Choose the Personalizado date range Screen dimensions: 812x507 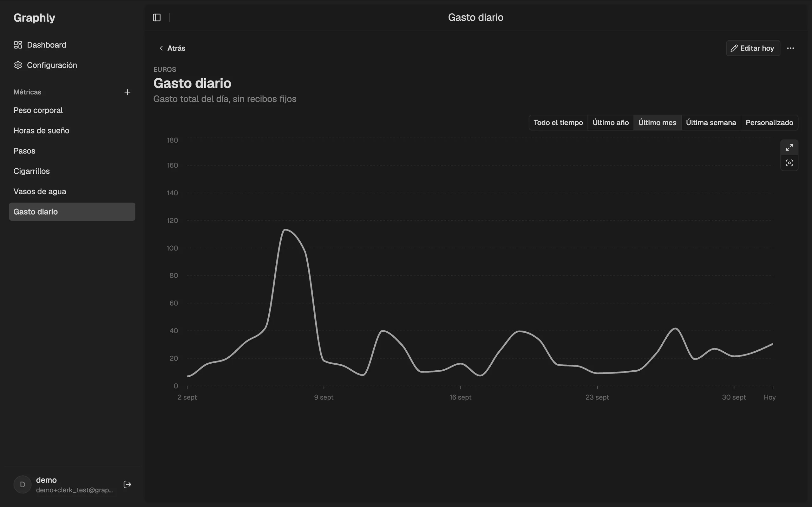click(769, 123)
